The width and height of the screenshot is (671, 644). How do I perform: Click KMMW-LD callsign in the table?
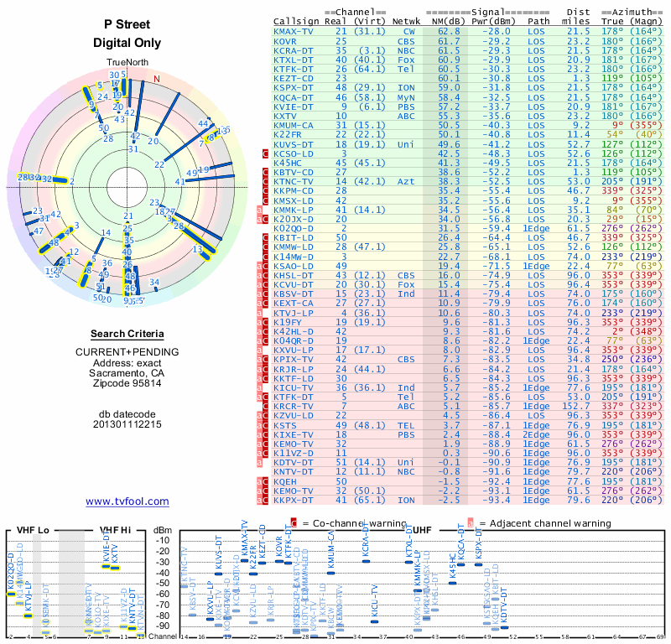pyautogui.click(x=293, y=247)
